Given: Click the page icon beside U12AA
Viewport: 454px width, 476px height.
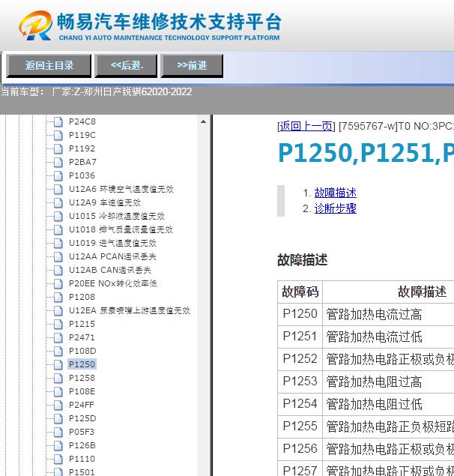Looking at the screenshot, I should [58, 256].
